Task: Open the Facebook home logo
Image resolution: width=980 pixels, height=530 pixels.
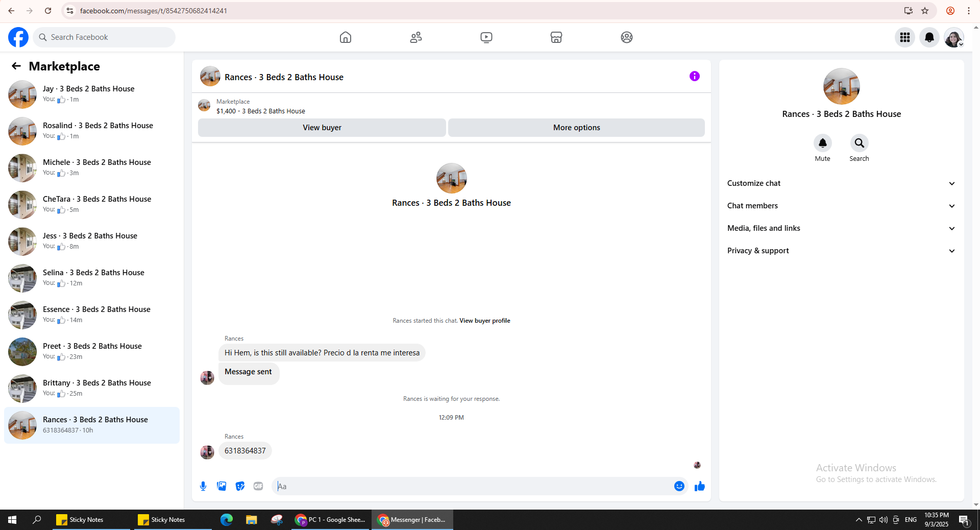Action: point(18,37)
